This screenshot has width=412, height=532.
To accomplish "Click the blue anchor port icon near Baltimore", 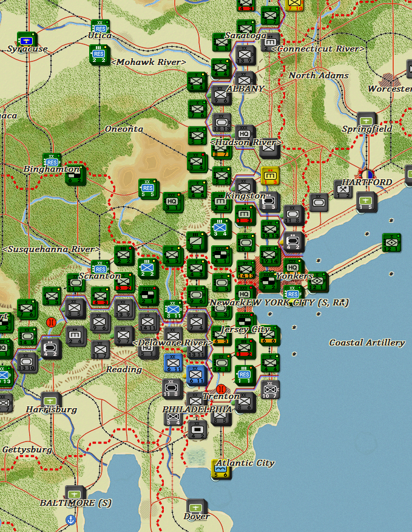I will tap(70, 519).
